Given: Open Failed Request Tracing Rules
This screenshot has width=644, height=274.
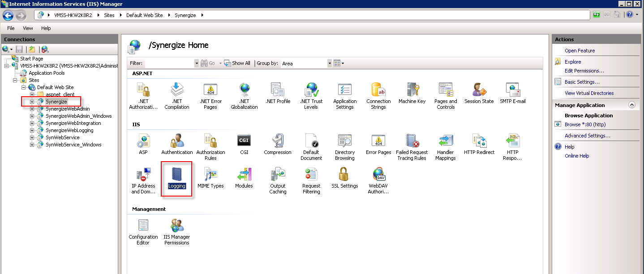Looking at the screenshot, I should coord(412,146).
